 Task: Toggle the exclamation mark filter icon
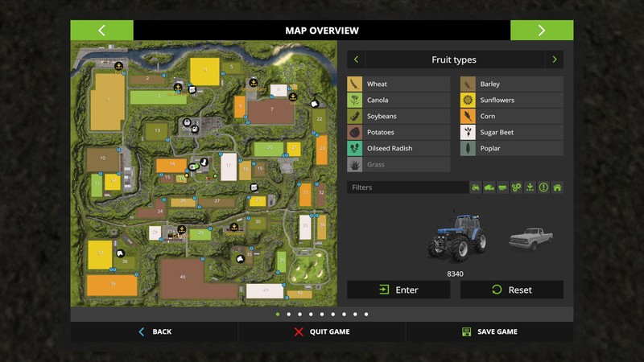(543, 187)
